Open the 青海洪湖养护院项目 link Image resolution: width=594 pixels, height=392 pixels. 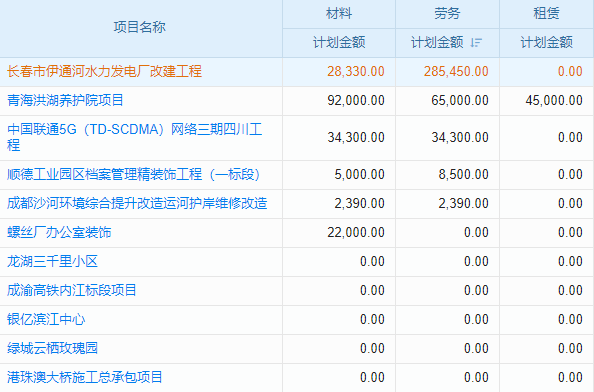[x=65, y=100]
